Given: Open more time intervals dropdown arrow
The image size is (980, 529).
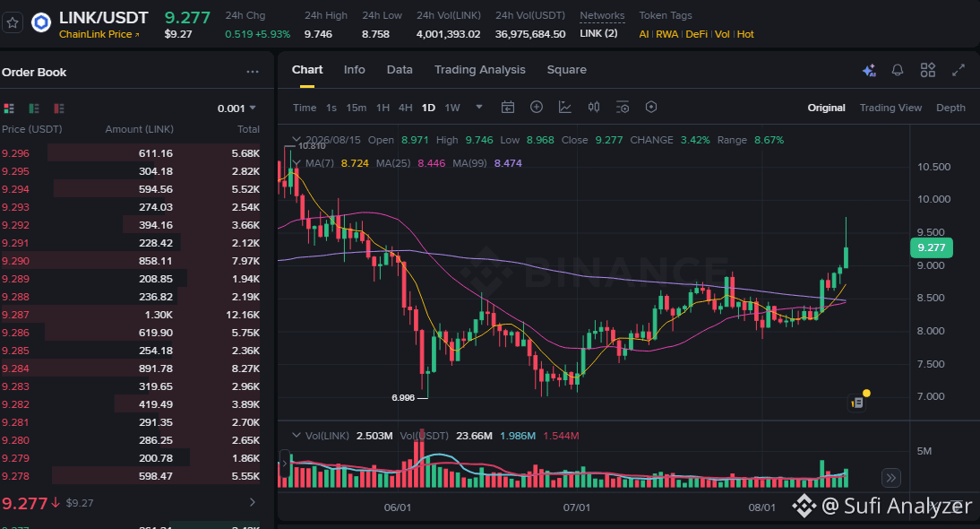Looking at the screenshot, I should 479,107.
